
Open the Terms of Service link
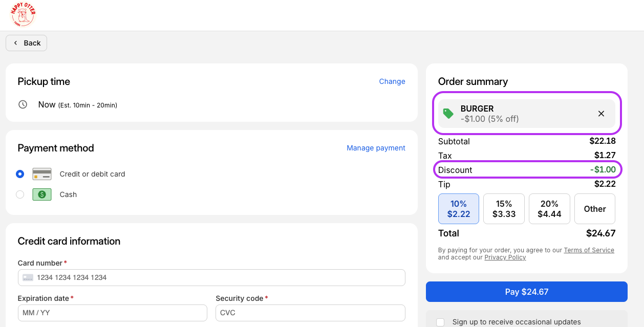[589, 250]
